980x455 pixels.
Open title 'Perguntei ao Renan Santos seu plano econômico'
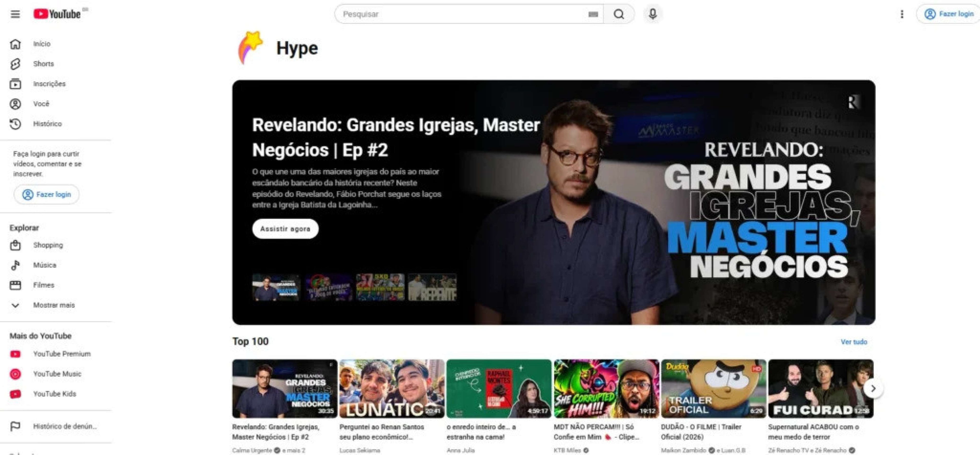coord(382,432)
